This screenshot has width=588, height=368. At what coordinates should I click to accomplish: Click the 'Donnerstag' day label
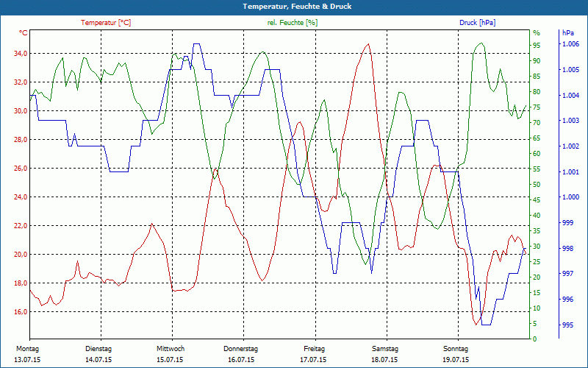point(241,349)
